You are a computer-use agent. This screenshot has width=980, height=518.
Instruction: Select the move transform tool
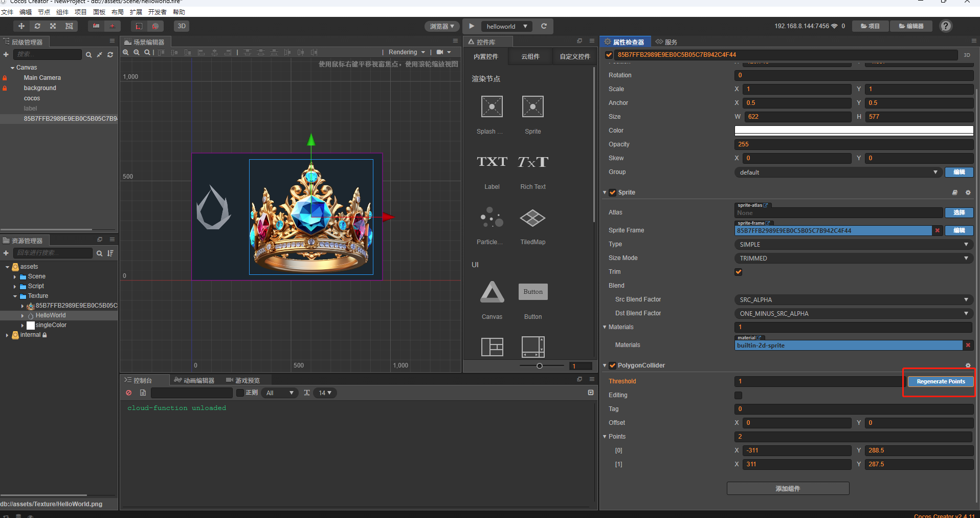tap(21, 26)
